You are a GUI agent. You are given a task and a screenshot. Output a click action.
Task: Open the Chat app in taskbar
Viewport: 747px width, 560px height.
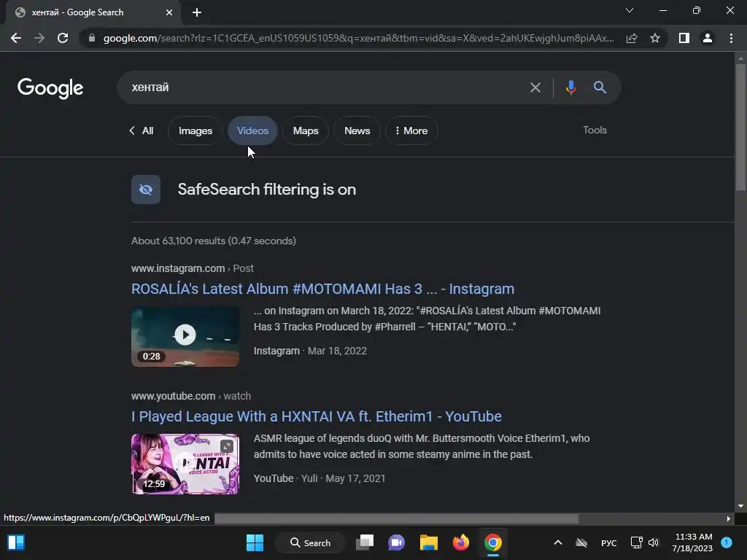(396, 542)
